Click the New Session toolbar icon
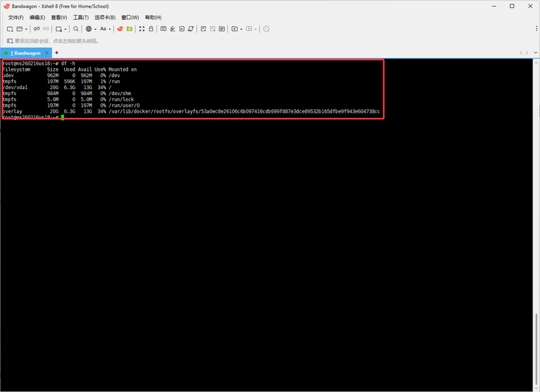The image size is (540, 392). click(10, 29)
